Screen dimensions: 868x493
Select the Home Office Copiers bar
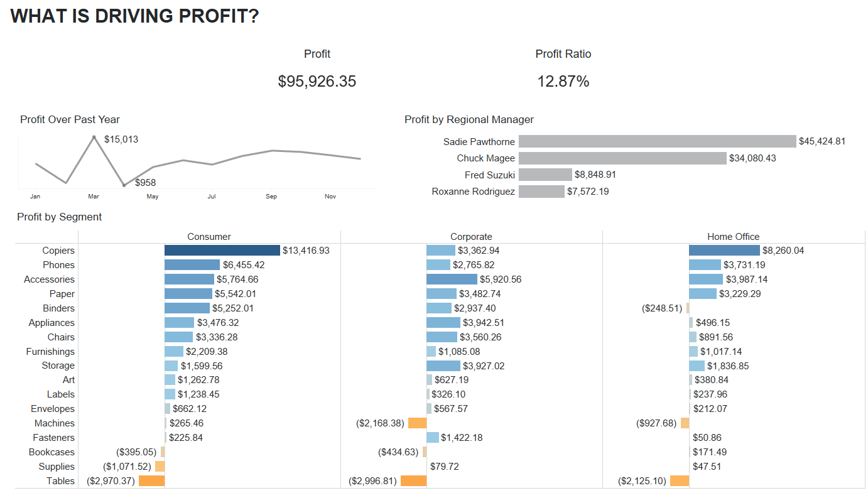pos(724,251)
